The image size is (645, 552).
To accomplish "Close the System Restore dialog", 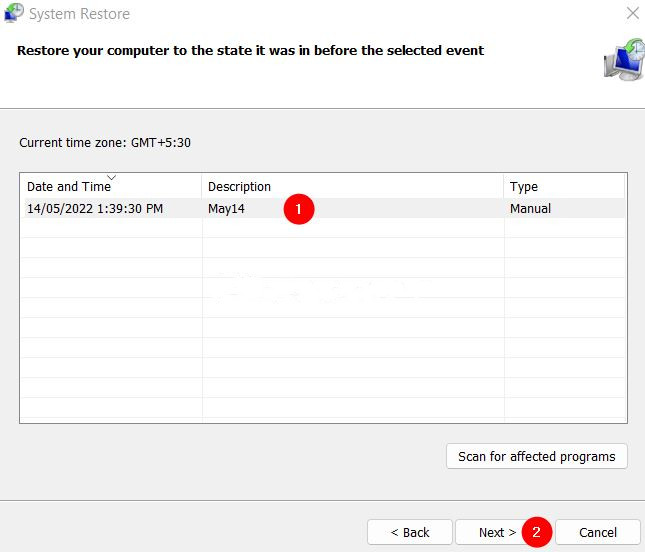I will point(632,14).
